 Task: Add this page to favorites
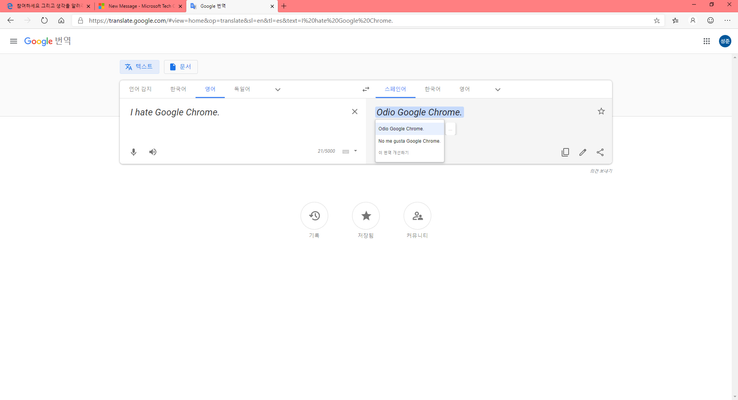657,21
